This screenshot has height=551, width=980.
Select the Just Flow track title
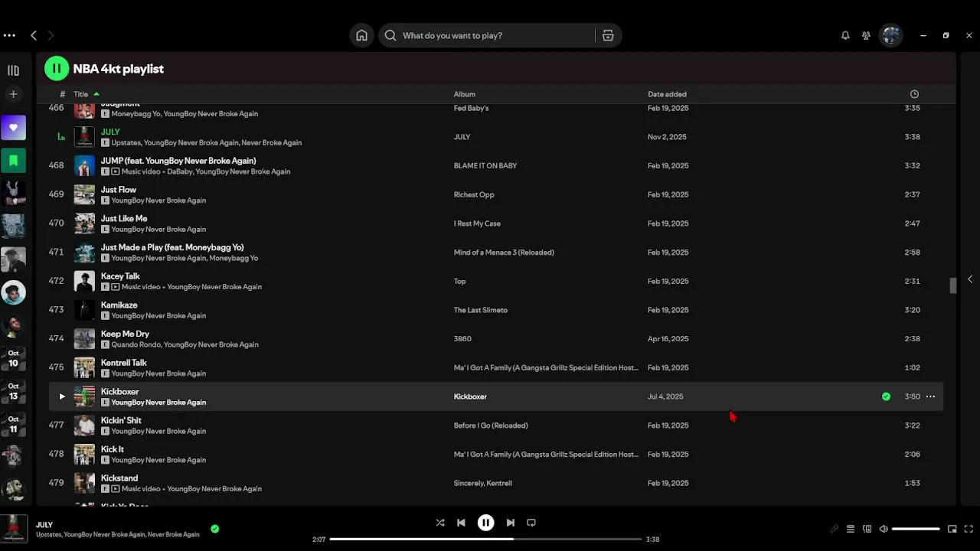[119, 190]
